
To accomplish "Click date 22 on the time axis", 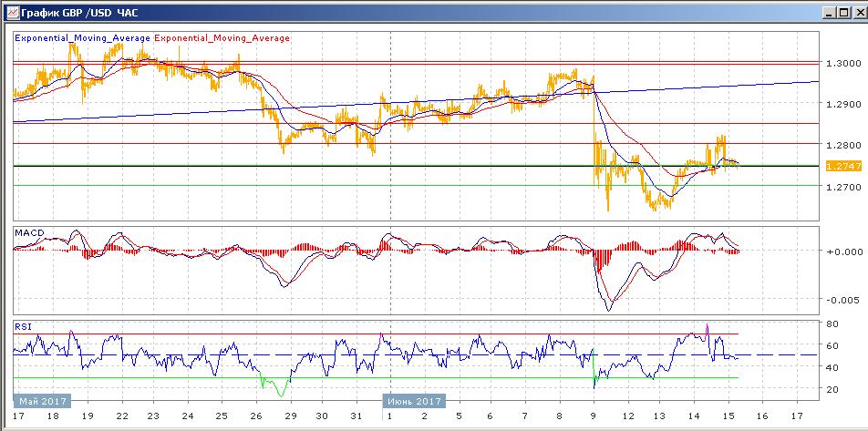I will click(x=120, y=416).
